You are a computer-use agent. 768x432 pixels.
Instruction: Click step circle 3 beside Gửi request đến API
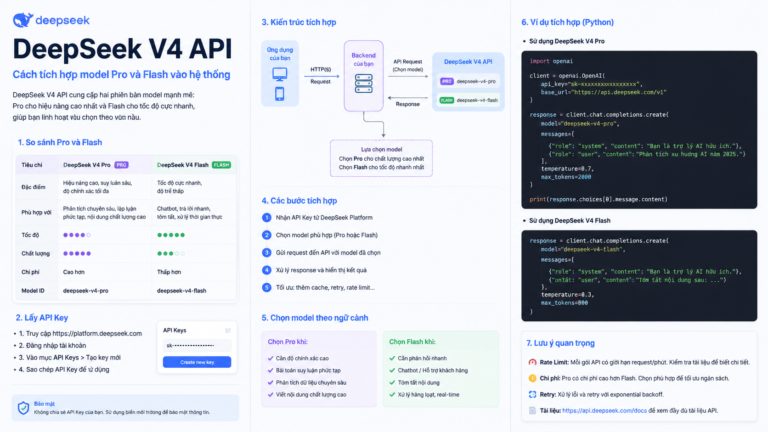coord(266,253)
